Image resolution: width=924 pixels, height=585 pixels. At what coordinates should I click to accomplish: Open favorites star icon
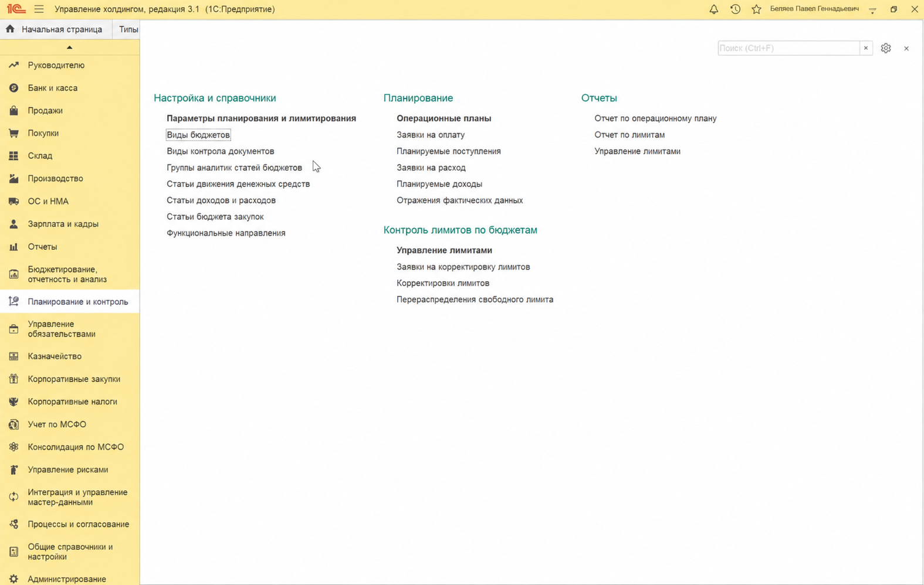756,9
